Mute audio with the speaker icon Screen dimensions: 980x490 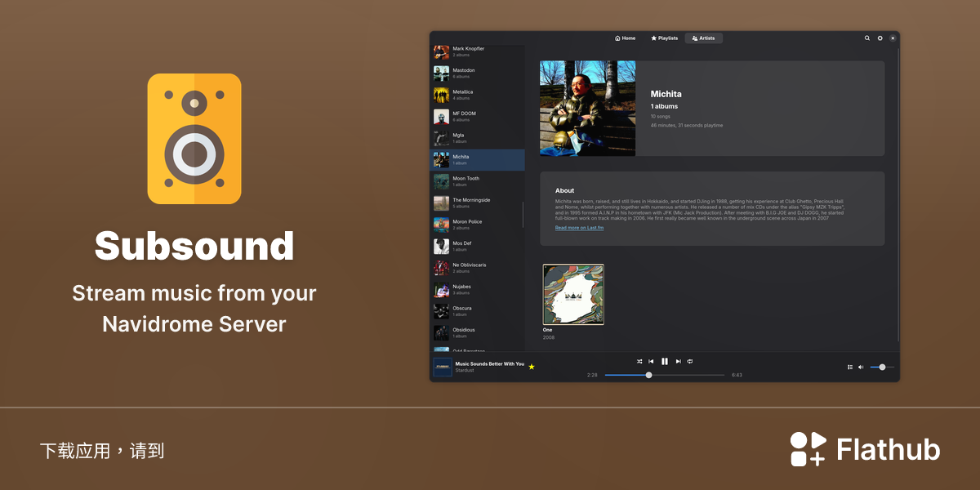(x=860, y=367)
